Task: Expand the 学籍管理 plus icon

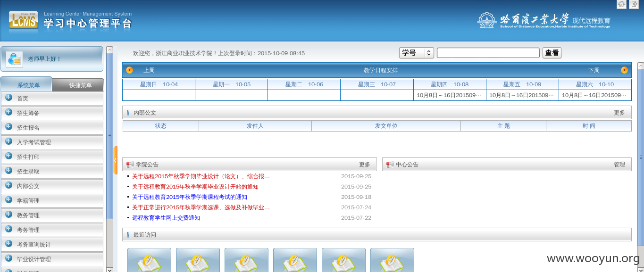Action: tap(8, 200)
